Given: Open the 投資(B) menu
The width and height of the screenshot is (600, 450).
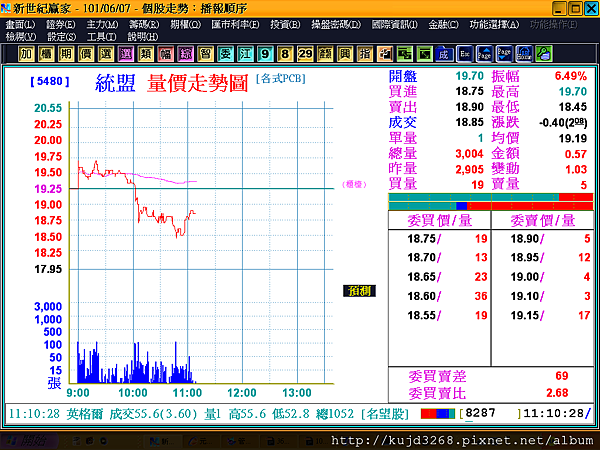Looking at the screenshot, I should 285,24.
